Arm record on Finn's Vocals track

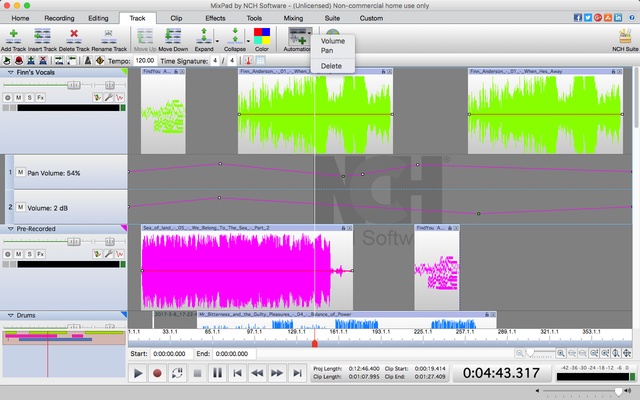pos(7,98)
